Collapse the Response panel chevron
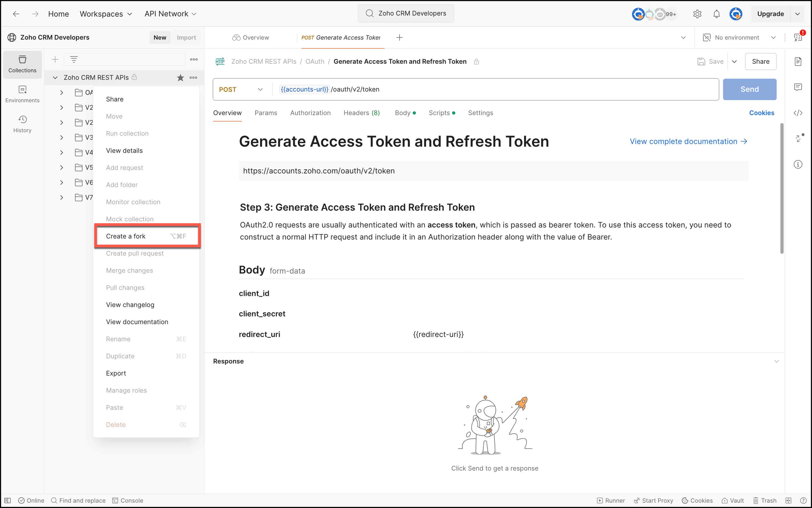 tap(776, 361)
